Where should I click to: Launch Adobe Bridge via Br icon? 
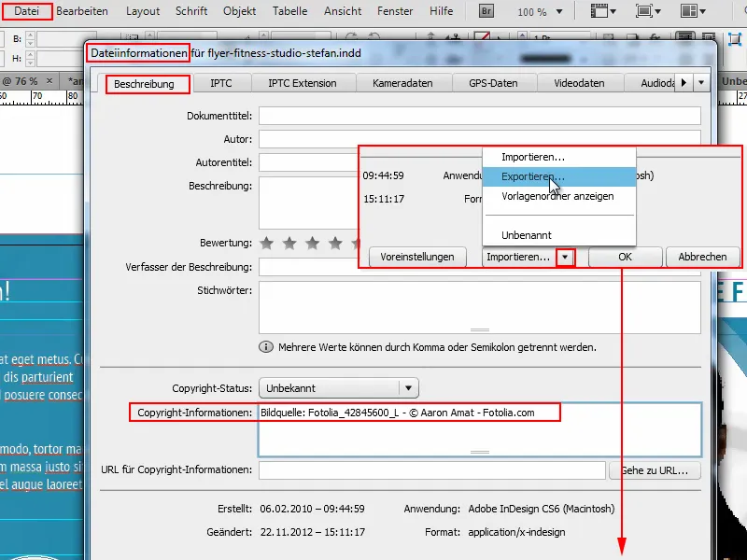pos(486,11)
